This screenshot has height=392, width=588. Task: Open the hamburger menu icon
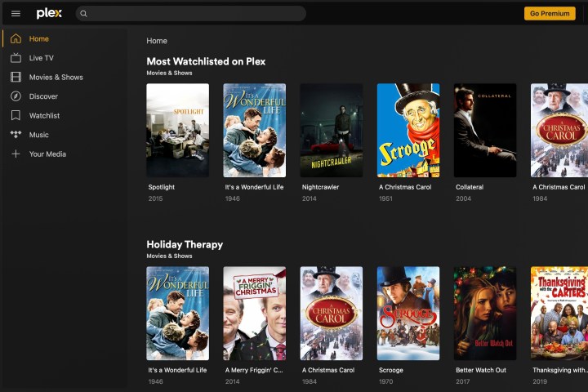pos(16,14)
